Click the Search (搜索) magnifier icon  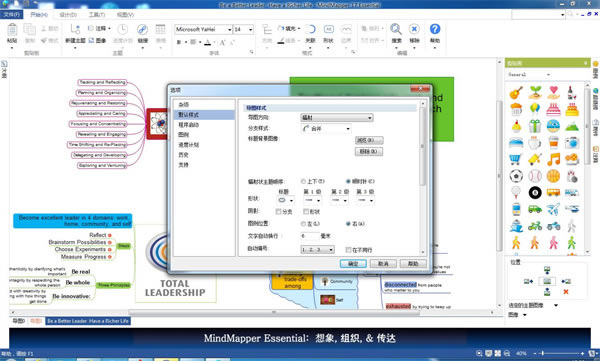coord(396,29)
